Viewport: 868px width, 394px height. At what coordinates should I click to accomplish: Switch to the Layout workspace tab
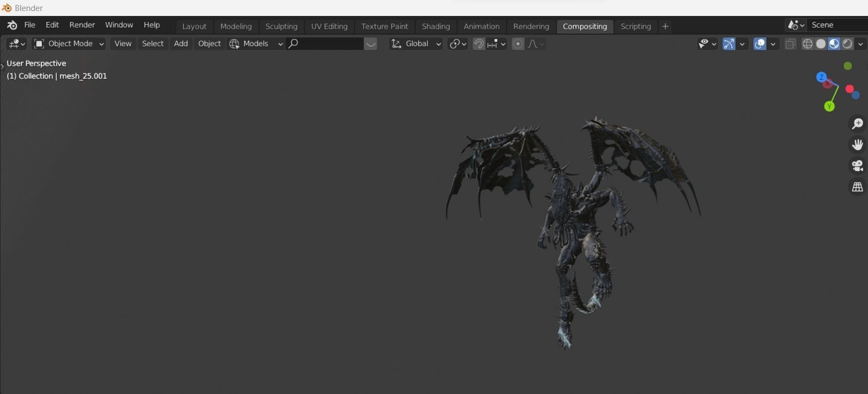(194, 26)
